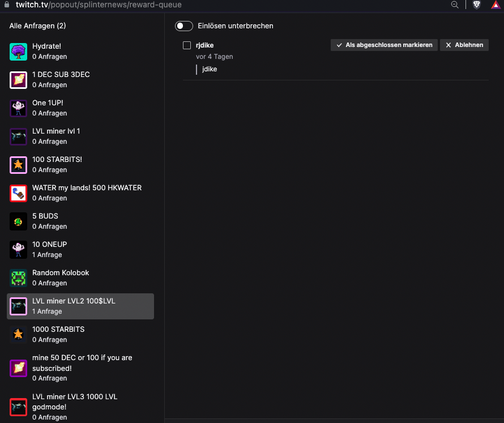Open the 10 ONEUP reward queue
The image size is (504, 423).
[x=80, y=250]
